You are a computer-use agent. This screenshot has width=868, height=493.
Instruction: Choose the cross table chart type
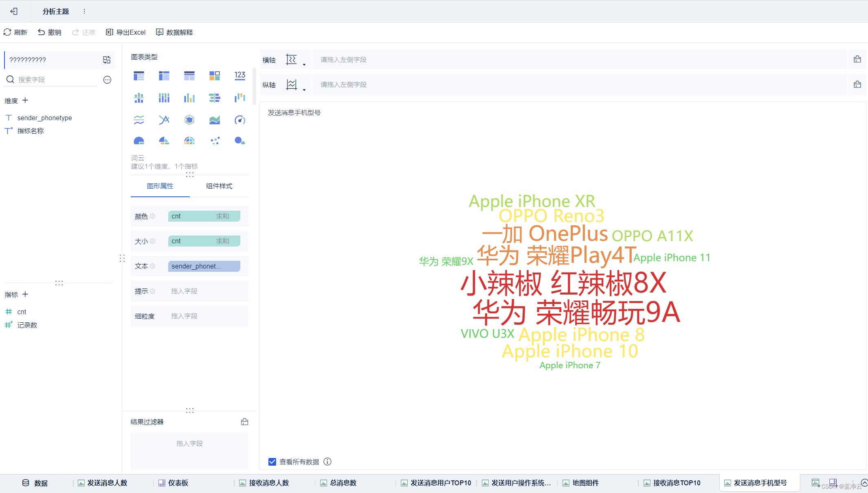(x=164, y=76)
